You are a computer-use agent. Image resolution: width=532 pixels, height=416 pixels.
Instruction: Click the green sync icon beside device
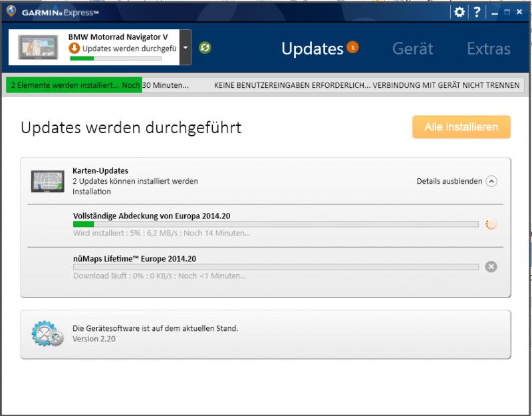(x=205, y=47)
